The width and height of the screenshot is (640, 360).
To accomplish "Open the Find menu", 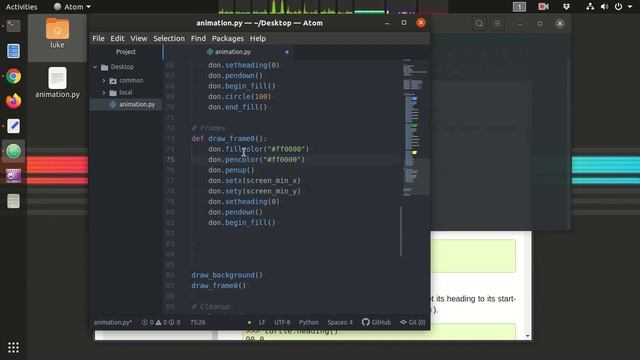I will [x=198, y=38].
